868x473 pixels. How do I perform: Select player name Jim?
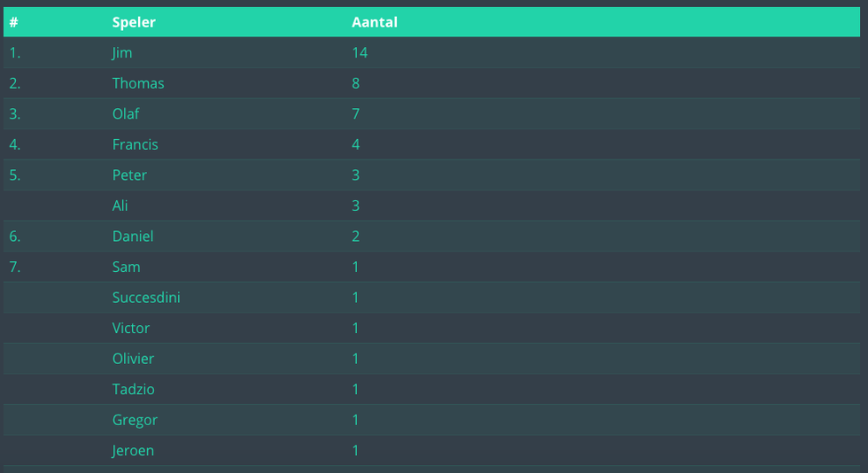coord(122,53)
